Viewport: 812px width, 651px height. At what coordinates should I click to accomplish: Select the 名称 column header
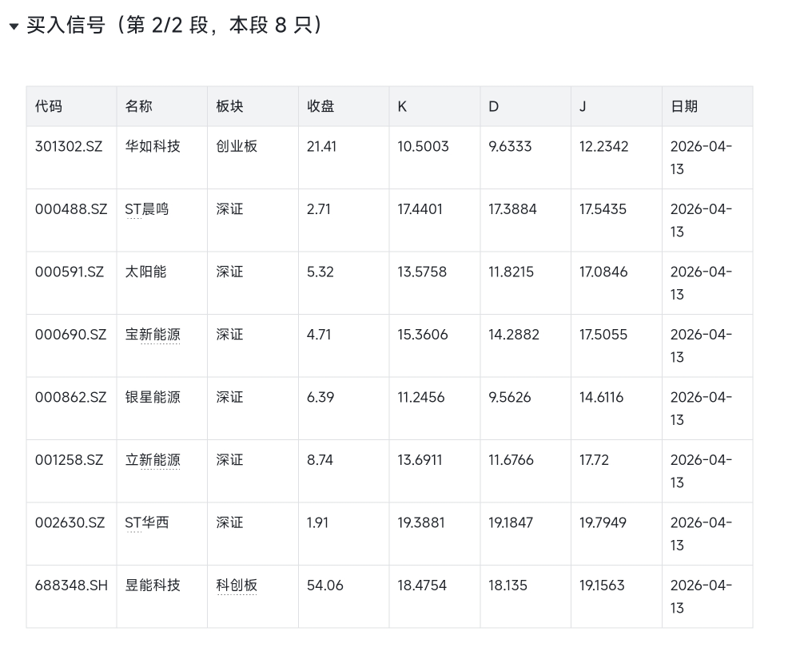tap(139, 106)
